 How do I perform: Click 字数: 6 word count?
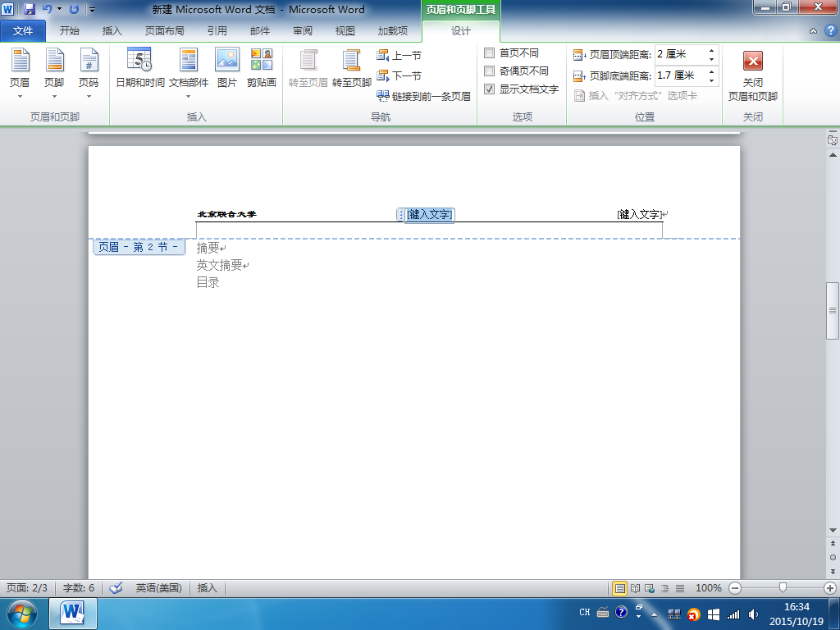point(79,588)
